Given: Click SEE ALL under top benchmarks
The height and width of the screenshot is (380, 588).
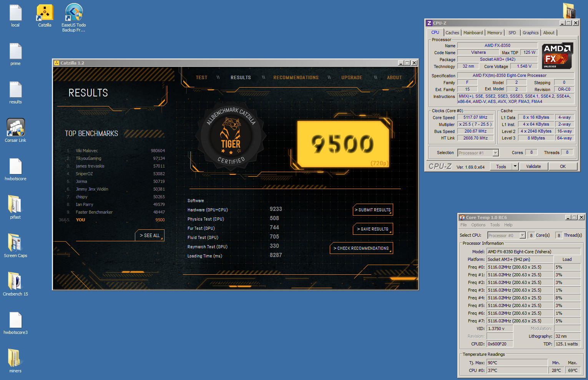Looking at the screenshot, I should (x=149, y=236).
